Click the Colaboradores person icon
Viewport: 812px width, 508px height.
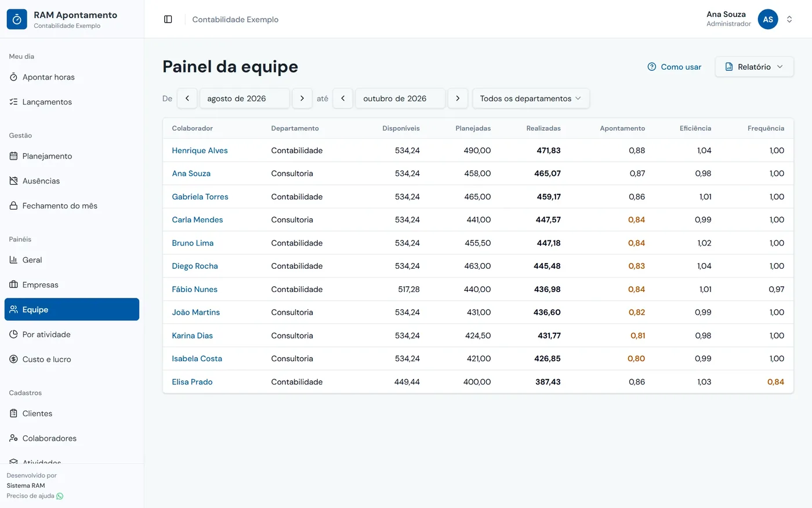point(13,438)
